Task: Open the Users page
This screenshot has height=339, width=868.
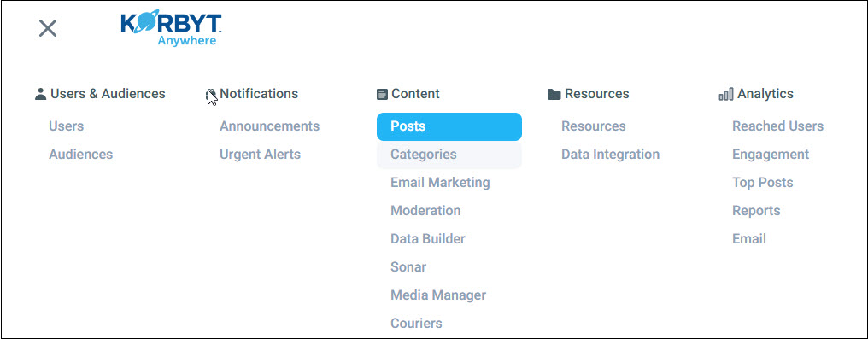Action: pos(67,126)
